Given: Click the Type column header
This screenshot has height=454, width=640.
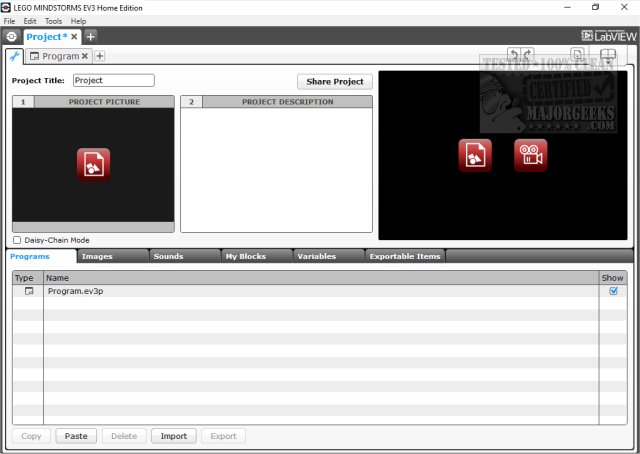Looking at the screenshot, I should coord(28,278).
